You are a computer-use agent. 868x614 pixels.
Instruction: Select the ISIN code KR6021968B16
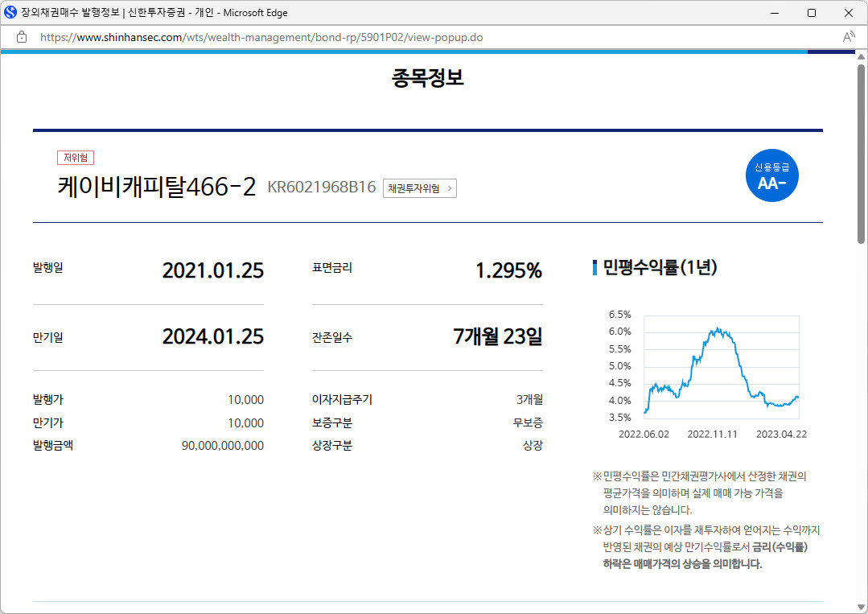[322, 187]
